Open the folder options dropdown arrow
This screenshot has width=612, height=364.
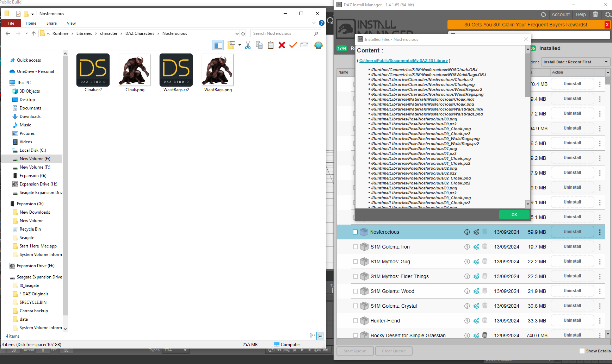[240, 45]
